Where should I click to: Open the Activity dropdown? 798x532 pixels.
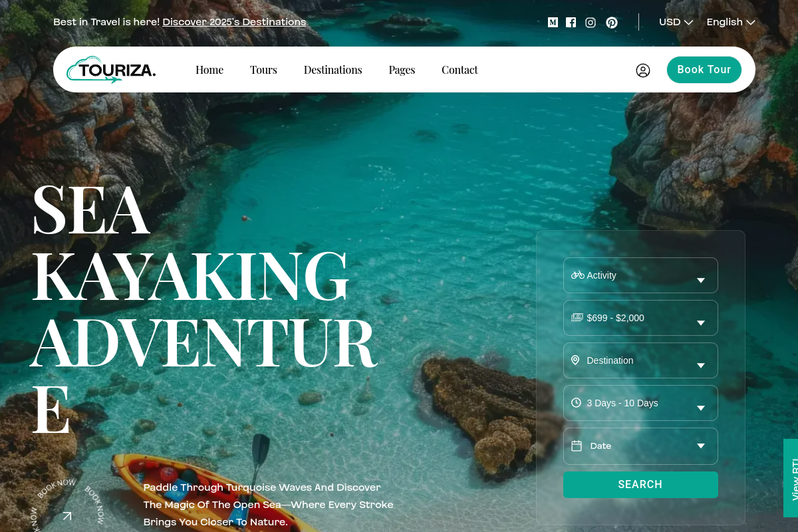640,275
